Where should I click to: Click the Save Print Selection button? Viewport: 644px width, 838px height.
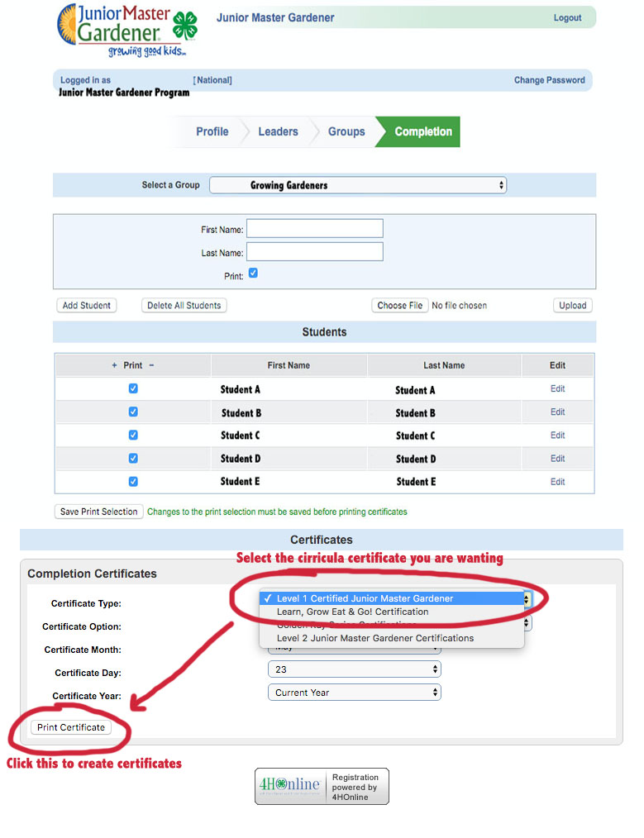point(98,512)
